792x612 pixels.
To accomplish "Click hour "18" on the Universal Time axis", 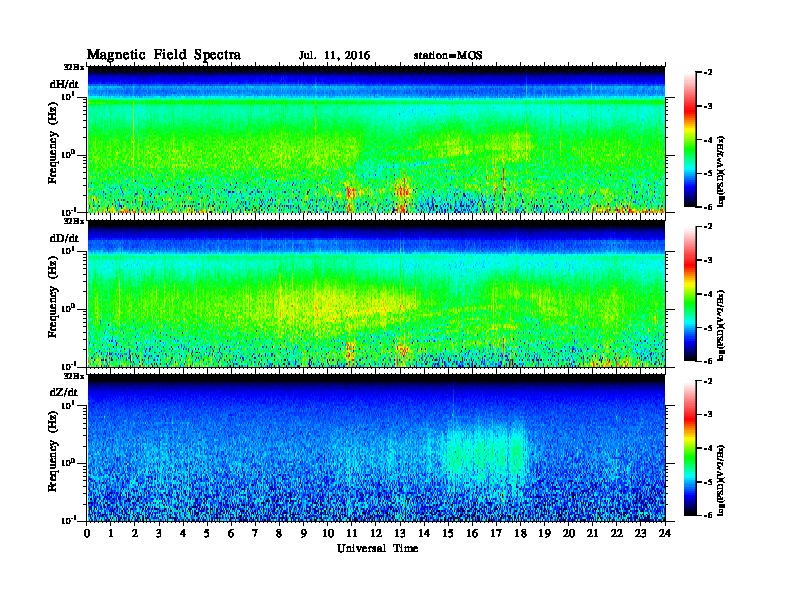I will tap(520, 534).
